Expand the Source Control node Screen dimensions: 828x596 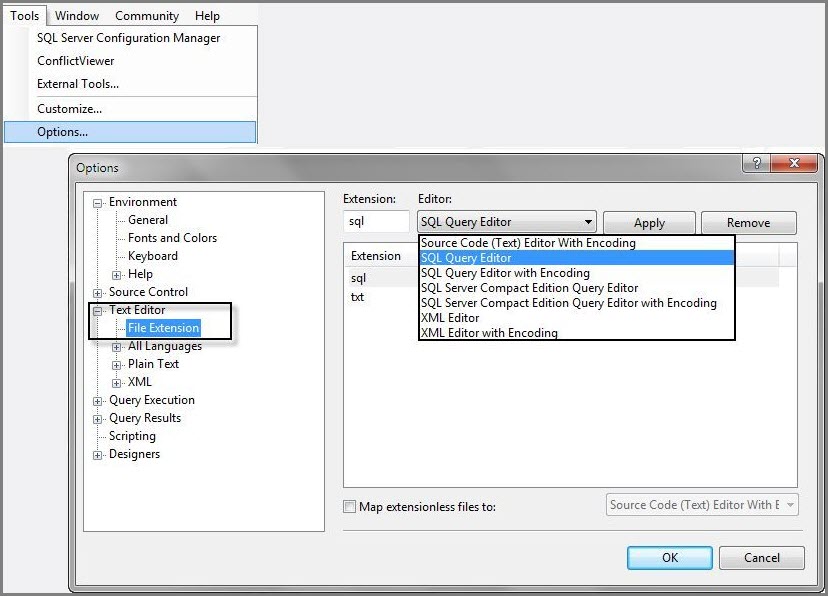tap(97, 293)
